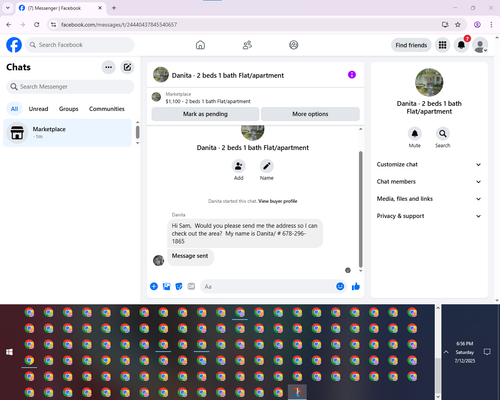500x400 pixels.
Task: Open the Marketplace chat row
Action: pyautogui.click(x=67, y=133)
